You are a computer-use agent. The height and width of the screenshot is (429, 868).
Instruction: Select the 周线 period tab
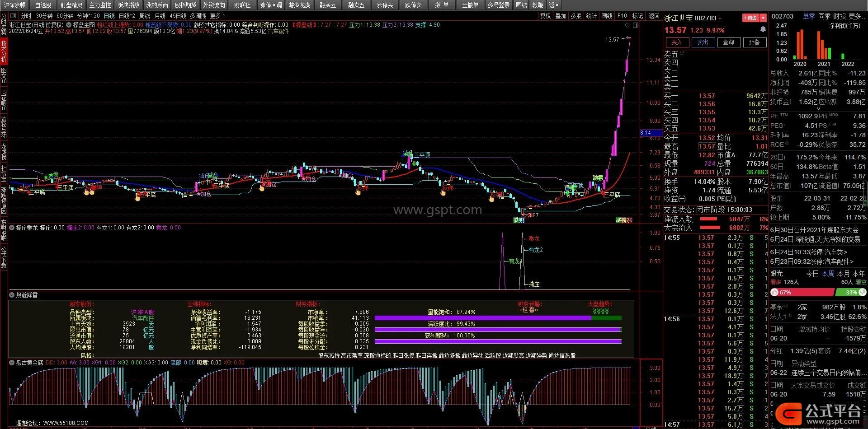pos(145,16)
